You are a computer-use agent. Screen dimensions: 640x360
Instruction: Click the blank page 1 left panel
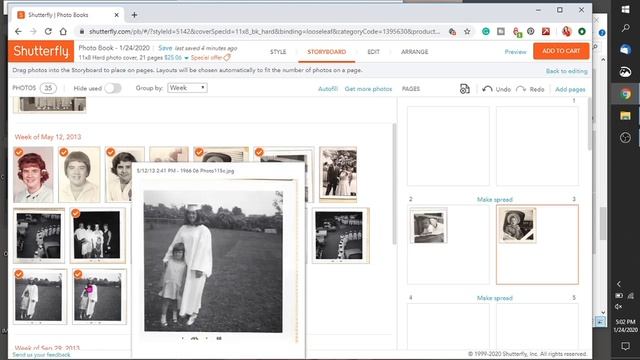[x=448, y=146]
